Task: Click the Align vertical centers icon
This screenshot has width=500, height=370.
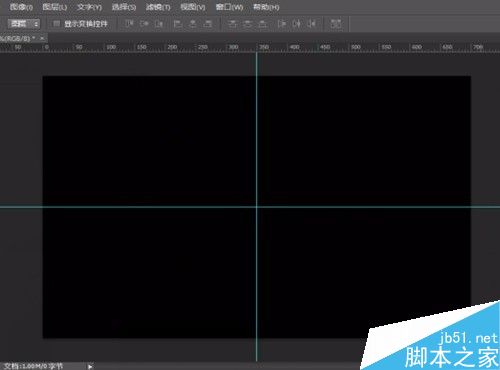Action: tap(145, 24)
